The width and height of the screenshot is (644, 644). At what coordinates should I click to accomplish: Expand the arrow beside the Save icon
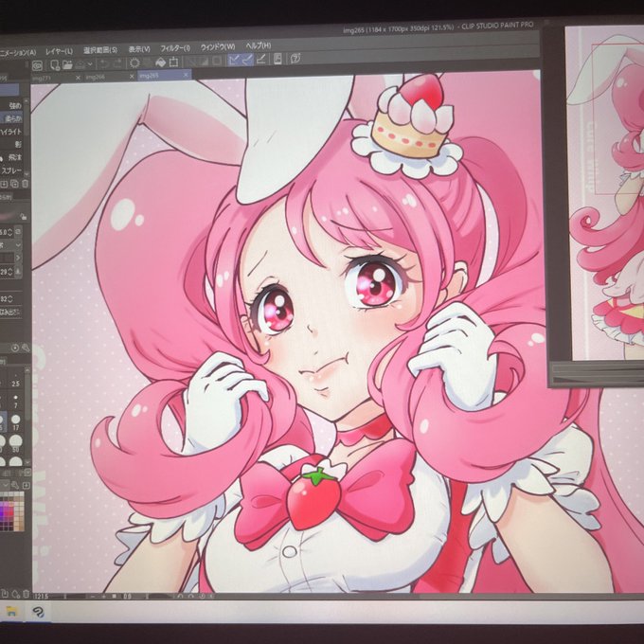90,64
